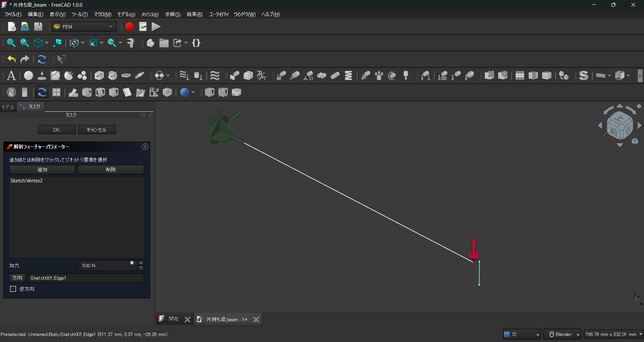The width and height of the screenshot is (644, 342).
Task: Click the Analysis container 'A' icon
Action: (11, 76)
